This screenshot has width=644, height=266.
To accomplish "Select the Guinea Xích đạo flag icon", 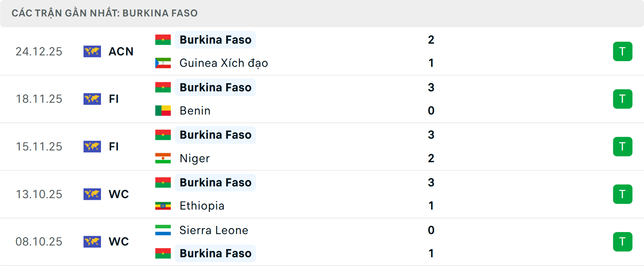I will point(163,63).
